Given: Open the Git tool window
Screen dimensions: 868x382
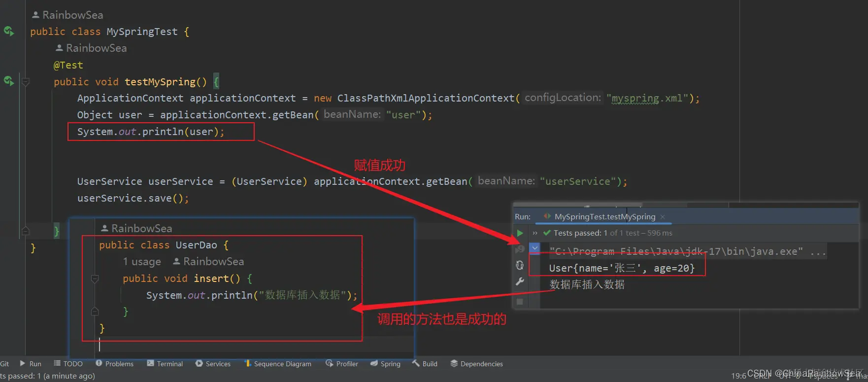Looking at the screenshot, I should tap(4, 364).
